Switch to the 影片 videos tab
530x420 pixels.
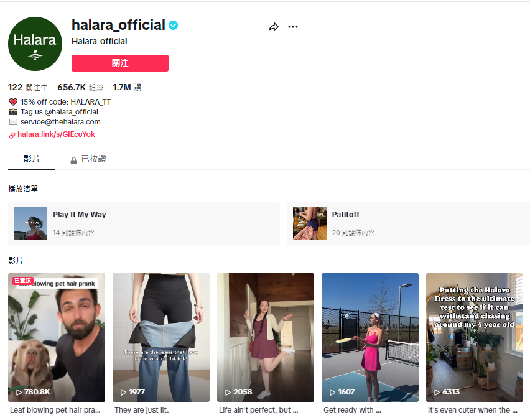(x=31, y=159)
